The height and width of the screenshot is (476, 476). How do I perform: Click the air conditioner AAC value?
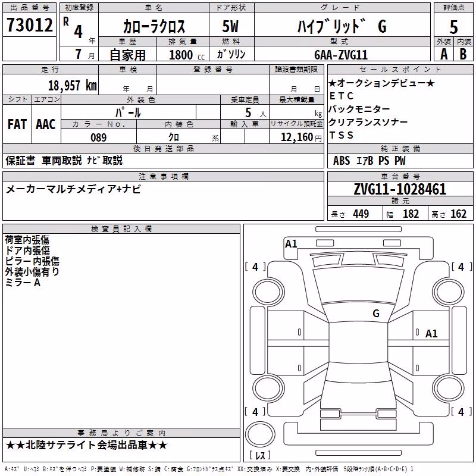tap(46, 124)
